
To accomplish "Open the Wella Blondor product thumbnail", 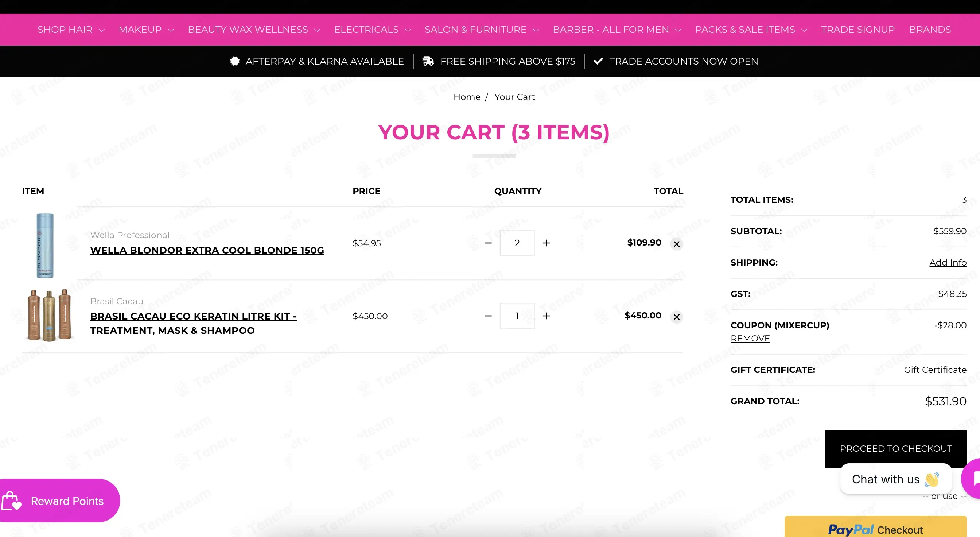I will (x=45, y=246).
